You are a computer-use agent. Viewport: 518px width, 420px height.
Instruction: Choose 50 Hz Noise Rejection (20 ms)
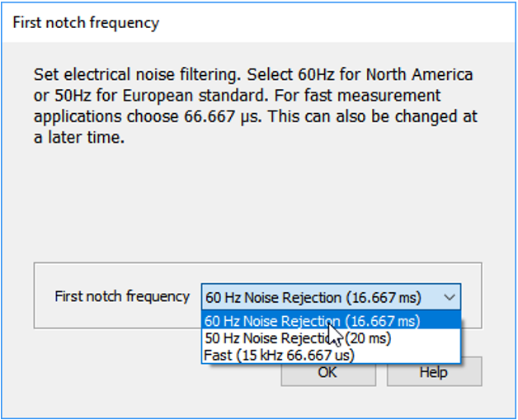pos(331,338)
